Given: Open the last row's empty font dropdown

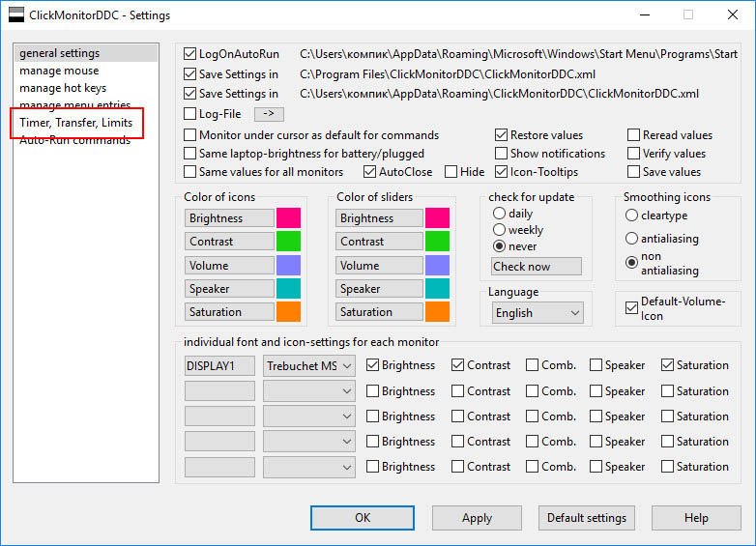Looking at the screenshot, I should coord(309,467).
